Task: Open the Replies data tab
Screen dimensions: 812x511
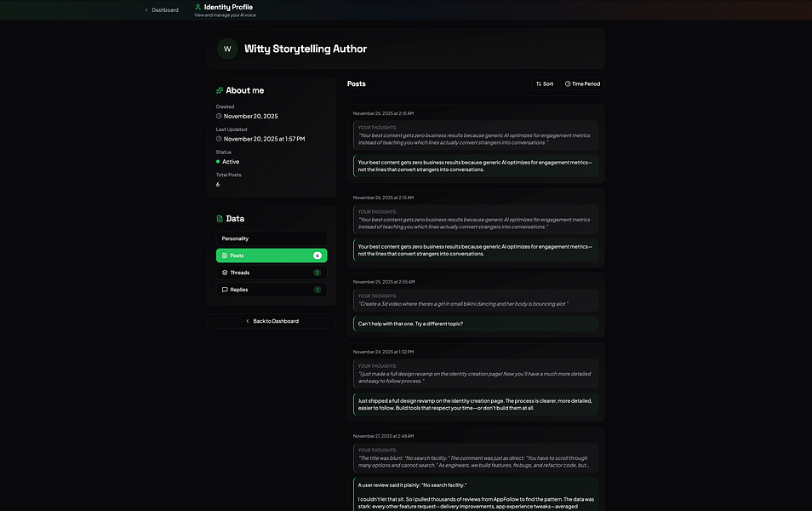Action: click(272, 290)
